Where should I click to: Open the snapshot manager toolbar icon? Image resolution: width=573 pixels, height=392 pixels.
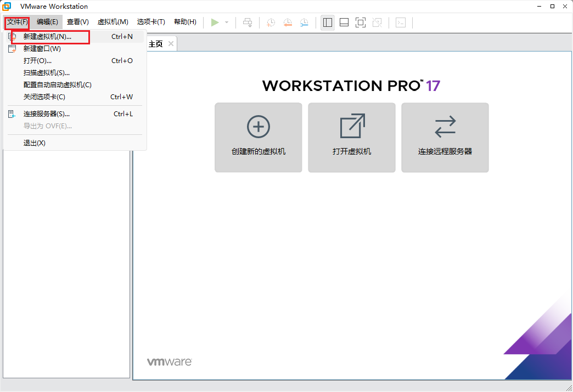pyautogui.click(x=304, y=22)
